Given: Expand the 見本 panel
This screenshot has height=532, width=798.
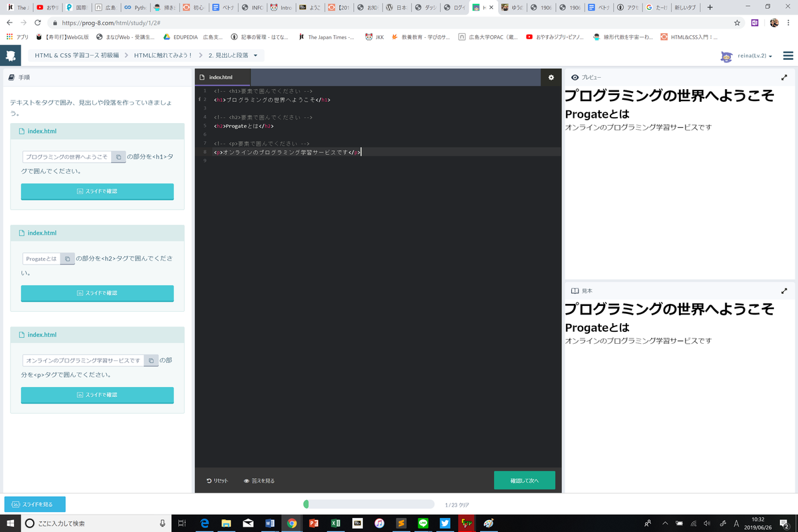Looking at the screenshot, I should point(784,291).
